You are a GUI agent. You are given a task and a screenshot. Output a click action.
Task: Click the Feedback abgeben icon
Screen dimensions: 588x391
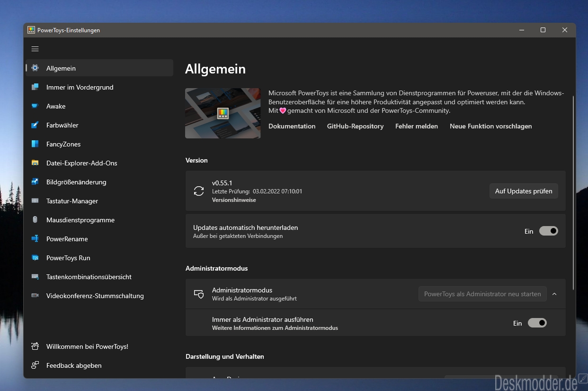[35, 365]
